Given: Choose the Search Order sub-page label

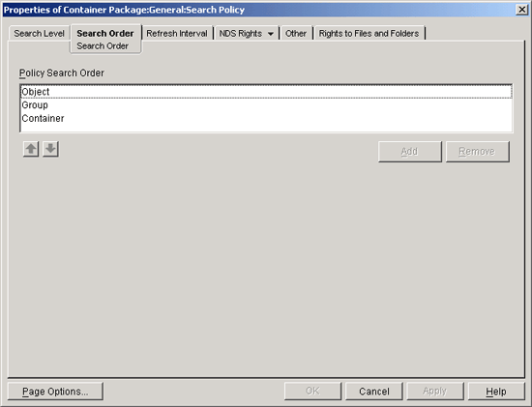Looking at the screenshot, I should [x=103, y=45].
